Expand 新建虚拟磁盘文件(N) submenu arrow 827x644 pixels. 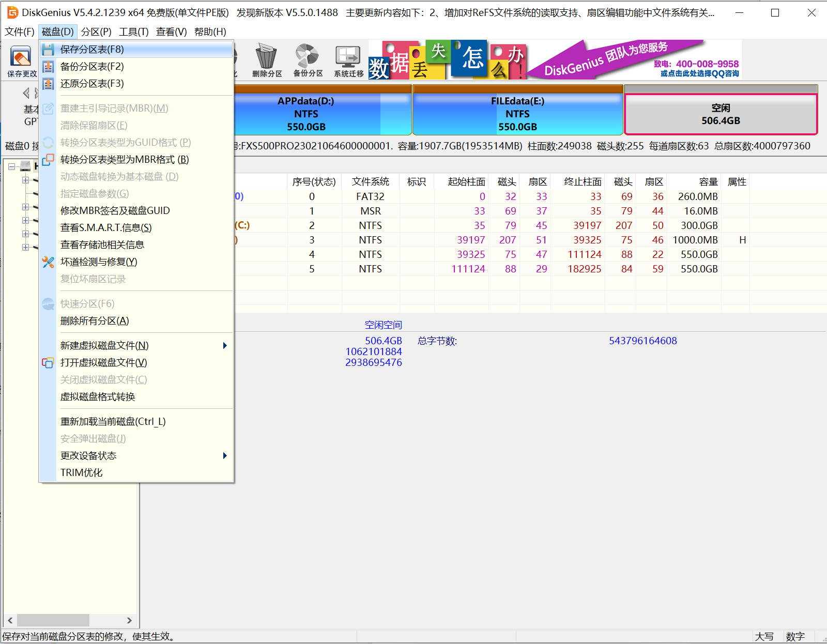point(225,346)
